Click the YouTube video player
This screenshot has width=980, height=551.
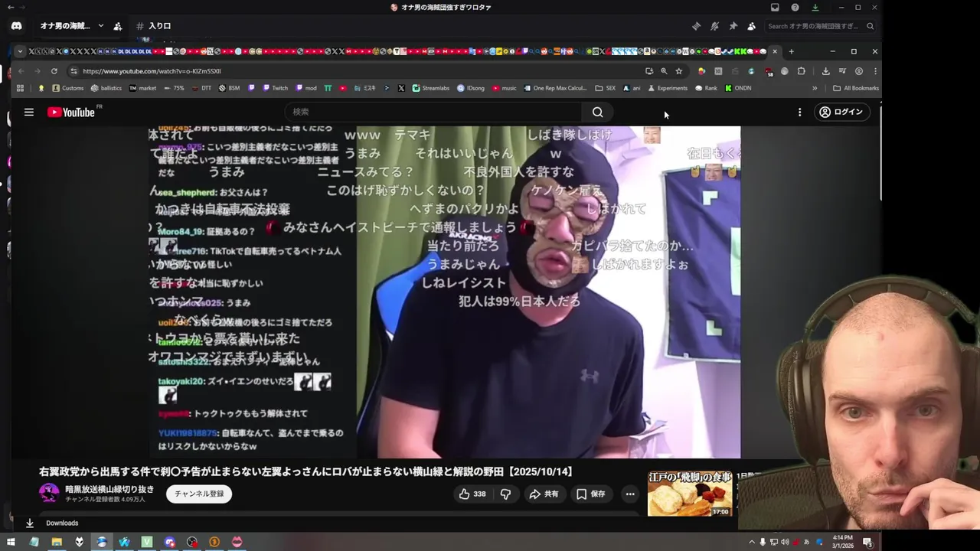pyautogui.click(x=445, y=292)
